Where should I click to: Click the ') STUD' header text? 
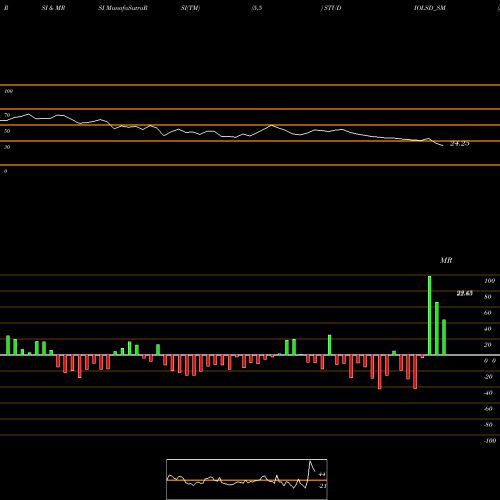[331, 8]
